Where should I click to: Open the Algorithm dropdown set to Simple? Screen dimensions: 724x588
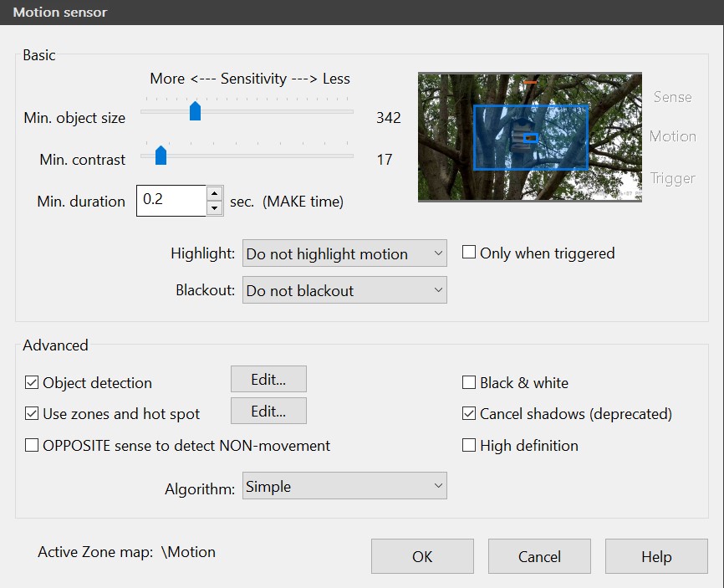click(x=344, y=486)
